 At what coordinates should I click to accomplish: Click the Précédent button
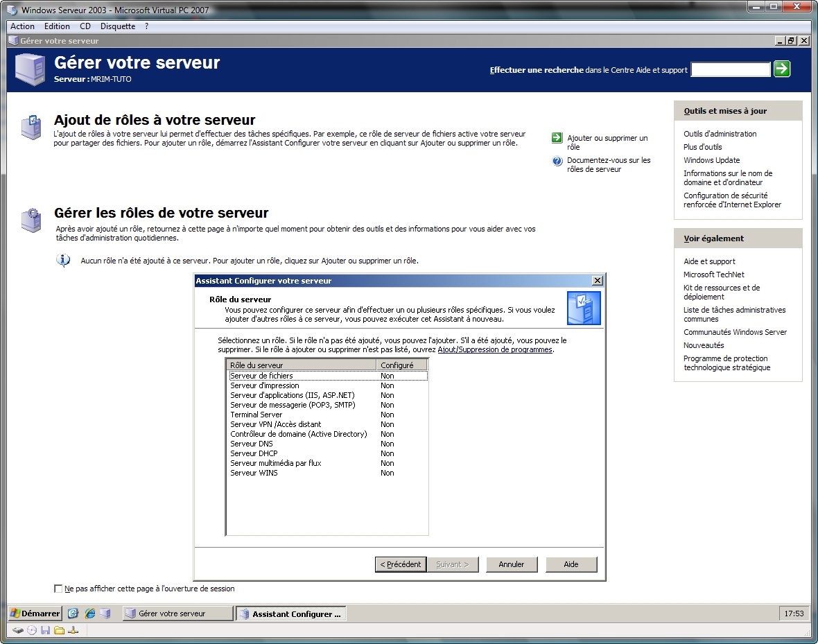(401, 564)
